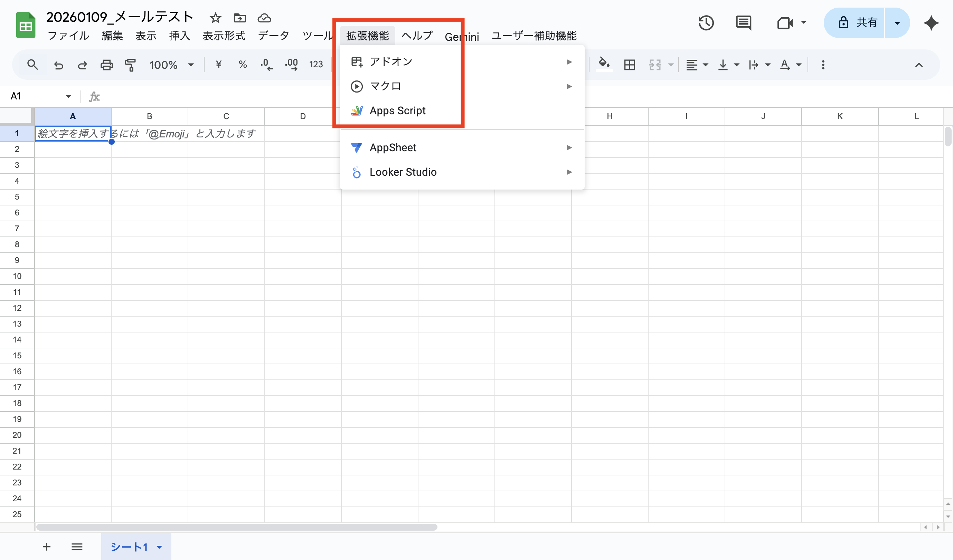This screenshot has width=953, height=560.
Task: Apply borders to the selection
Action: (x=629, y=65)
